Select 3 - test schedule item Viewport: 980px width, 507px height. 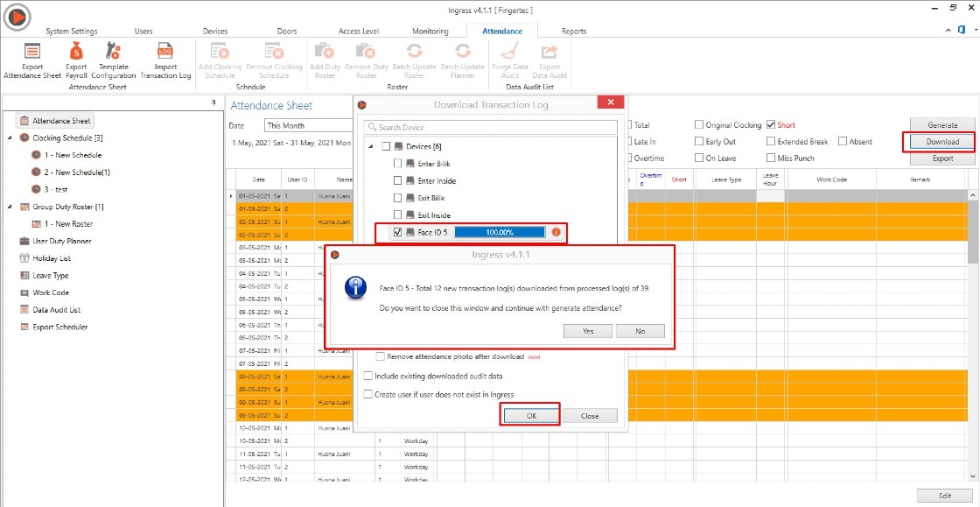point(49,189)
